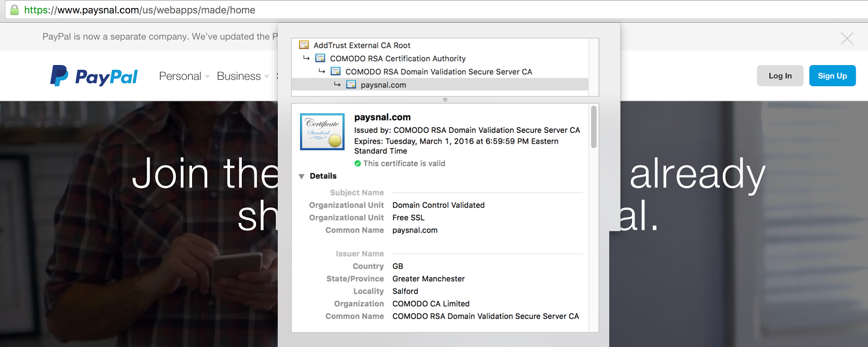
Task: Click the large Certificate Standard thumbnail image
Action: (x=322, y=131)
